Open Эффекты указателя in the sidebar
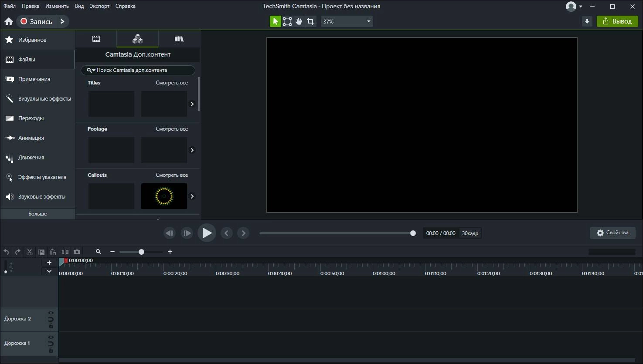 pos(37,177)
